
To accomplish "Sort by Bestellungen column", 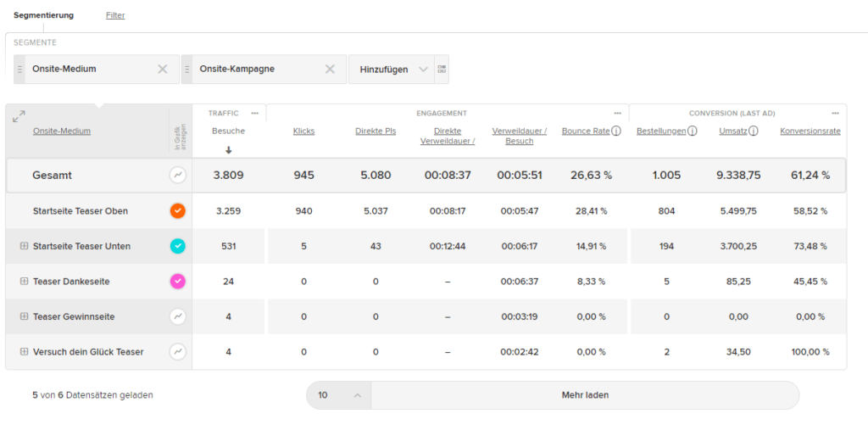I will tap(661, 131).
